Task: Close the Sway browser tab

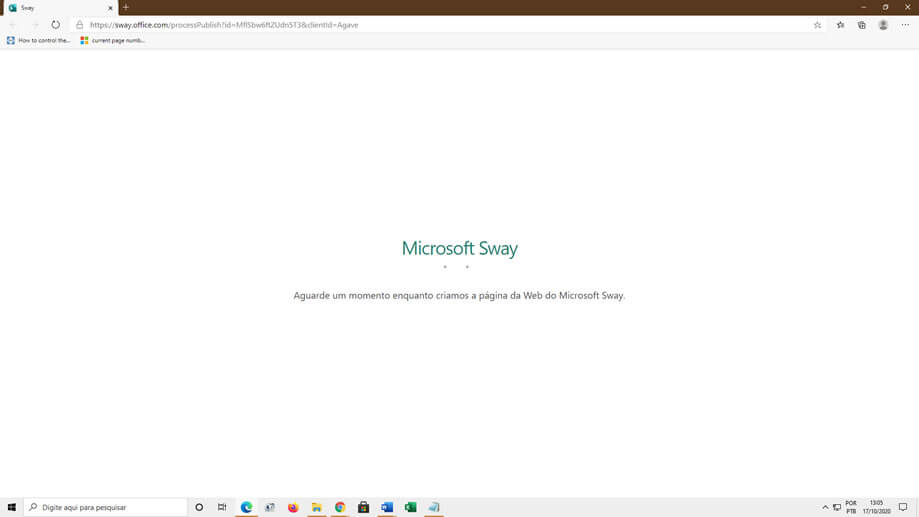Action: point(110,8)
